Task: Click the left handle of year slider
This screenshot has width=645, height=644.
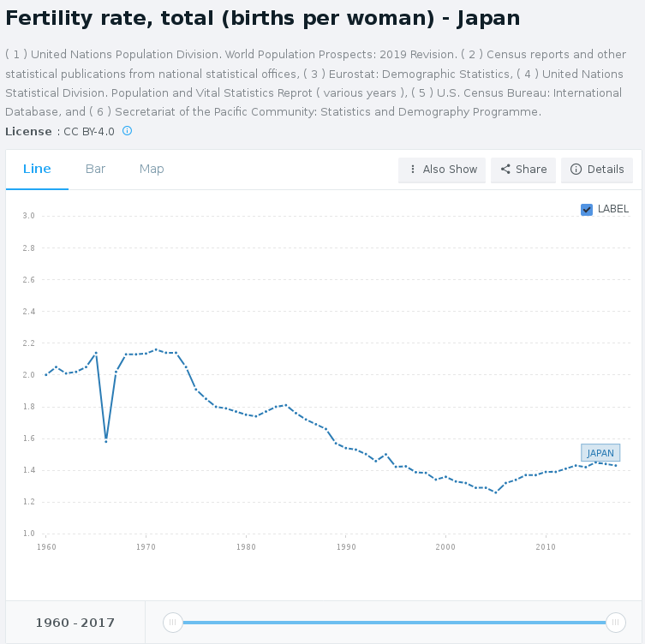Action: (172, 623)
